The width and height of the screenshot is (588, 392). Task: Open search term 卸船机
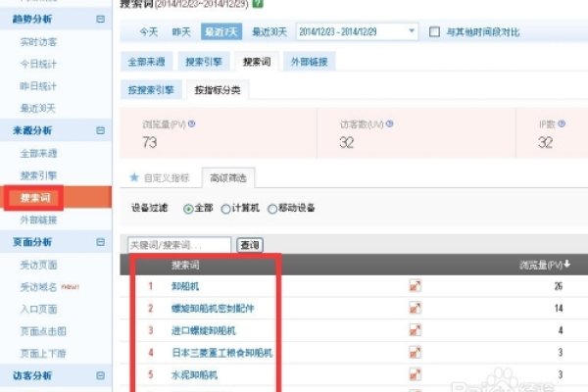pos(185,286)
